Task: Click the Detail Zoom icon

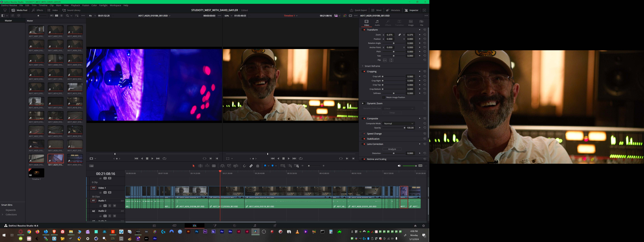Action: click(290, 166)
